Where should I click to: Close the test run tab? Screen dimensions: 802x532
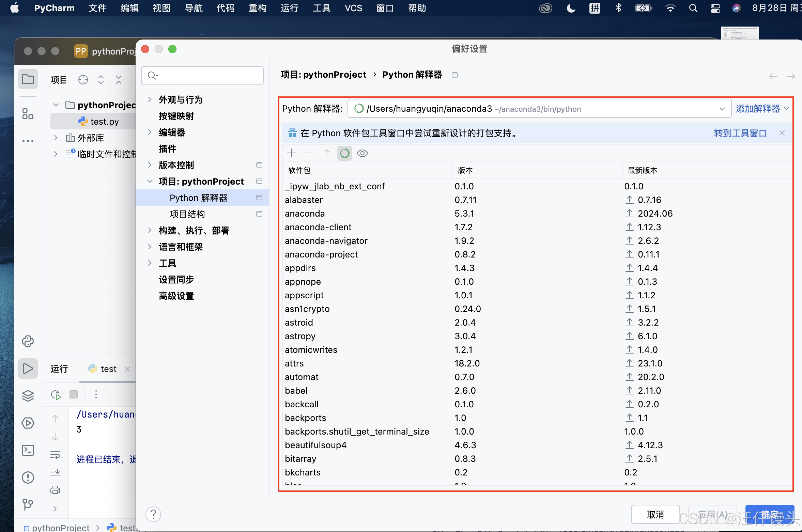(x=127, y=369)
